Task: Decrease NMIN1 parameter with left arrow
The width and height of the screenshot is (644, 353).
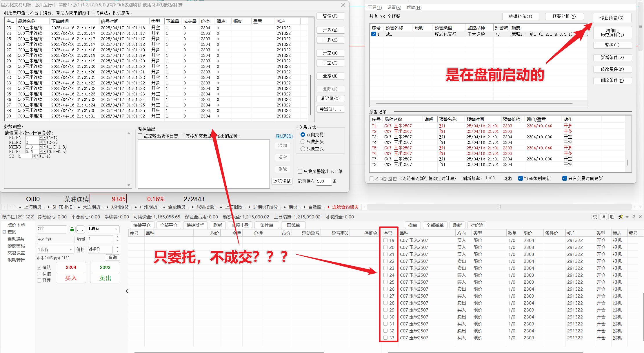Action: [41, 138]
